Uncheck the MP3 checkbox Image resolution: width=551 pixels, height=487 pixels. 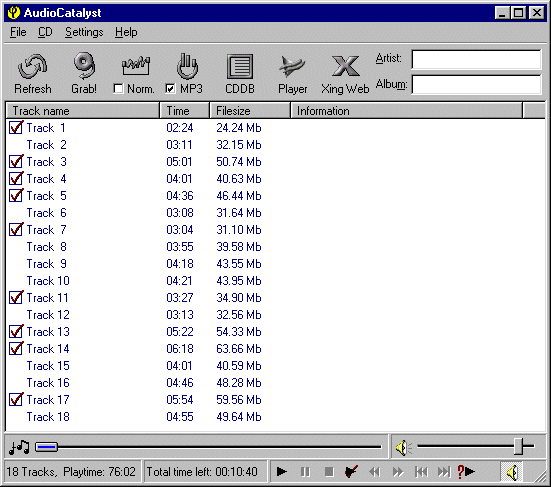point(170,89)
